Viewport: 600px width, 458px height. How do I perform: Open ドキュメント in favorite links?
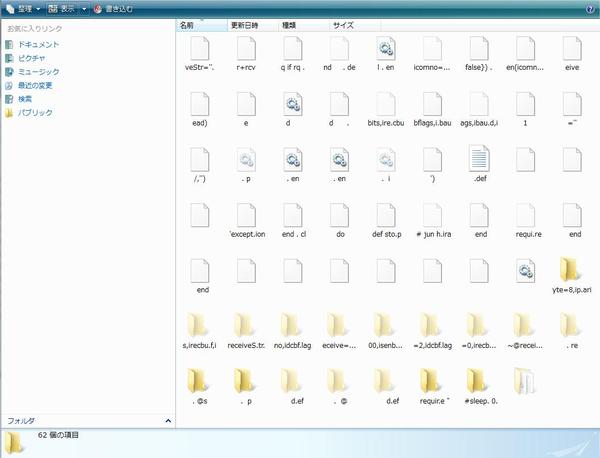[39, 45]
